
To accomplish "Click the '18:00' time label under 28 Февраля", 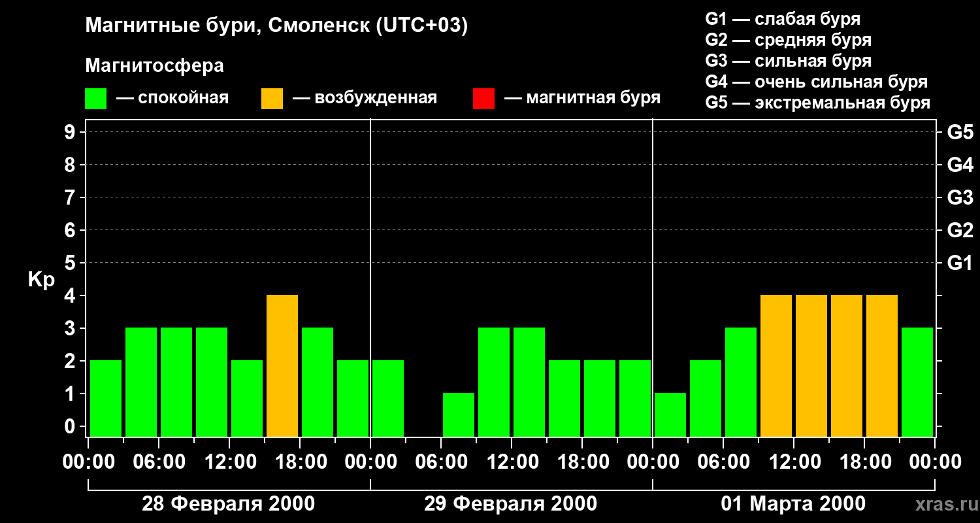I will click(x=300, y=462).
